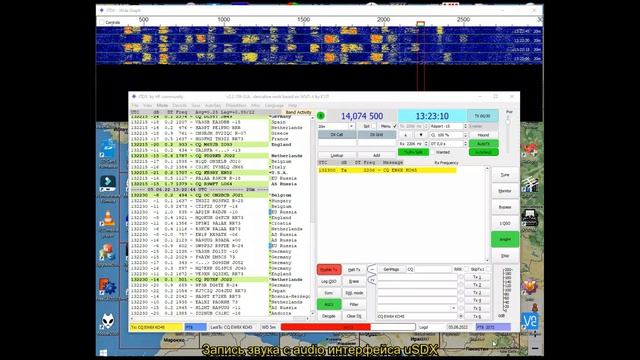640x360 pixels.
Task: Open the AutoSeq menu
Action: pyautogui.click(x=213, y=105)
